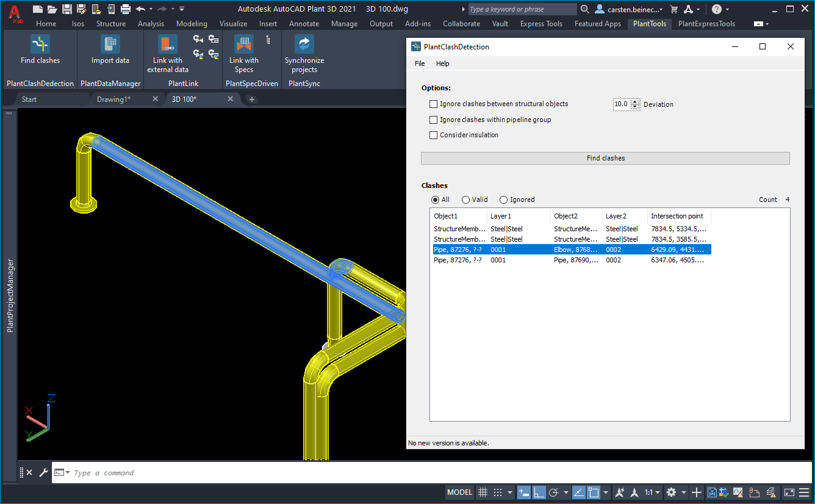
Task: Toggle 2D object snap in status bar
Action: pos(594,492)
